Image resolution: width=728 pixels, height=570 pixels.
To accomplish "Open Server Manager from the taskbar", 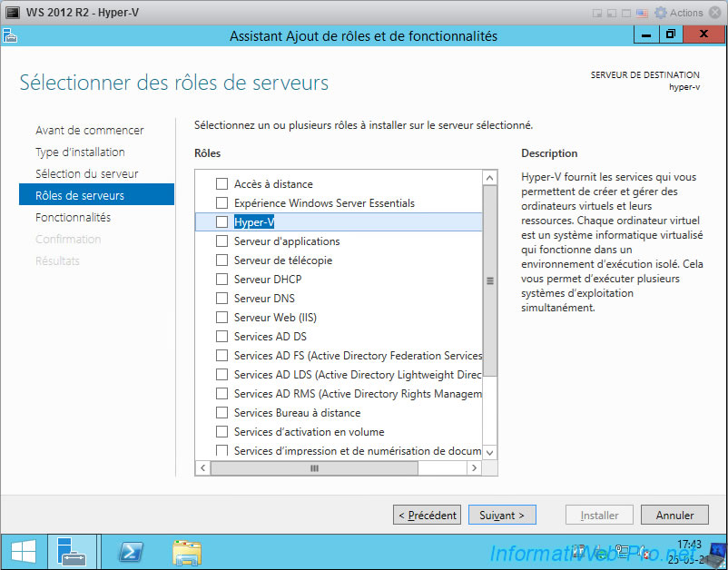I will (72, 552).
